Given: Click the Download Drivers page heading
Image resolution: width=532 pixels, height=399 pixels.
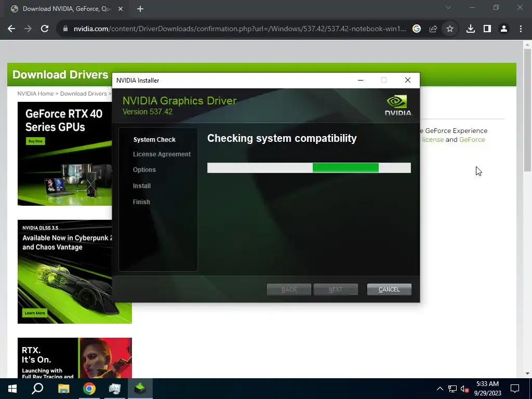Looking at the screenshot, I should 60,75.
